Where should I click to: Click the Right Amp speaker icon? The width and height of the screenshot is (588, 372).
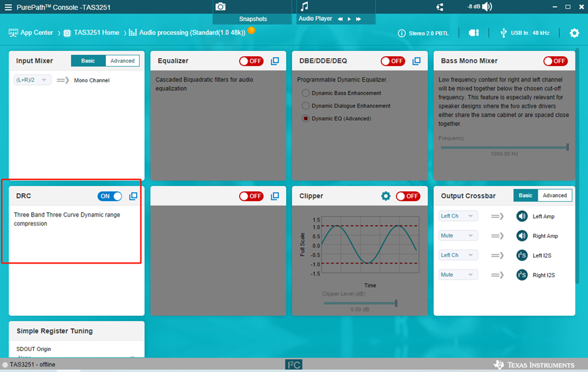pyautogui.click(x=522, y=236)
